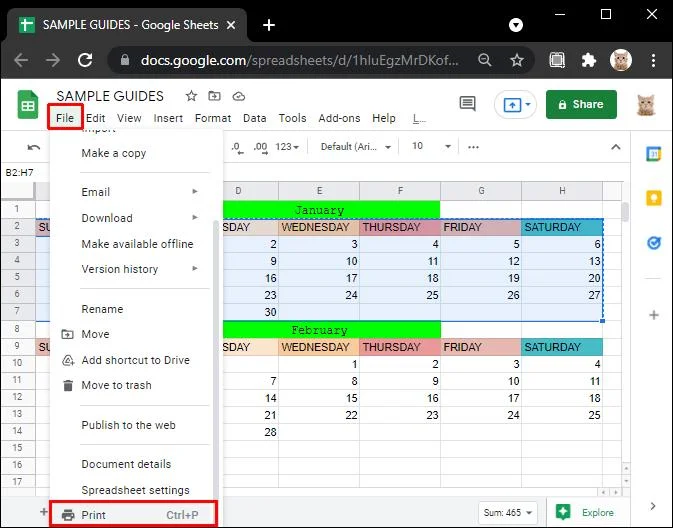The height and width of the screenshot is (528, 673).
Task: Open a new Chrome tab
Action: [269, 25]
